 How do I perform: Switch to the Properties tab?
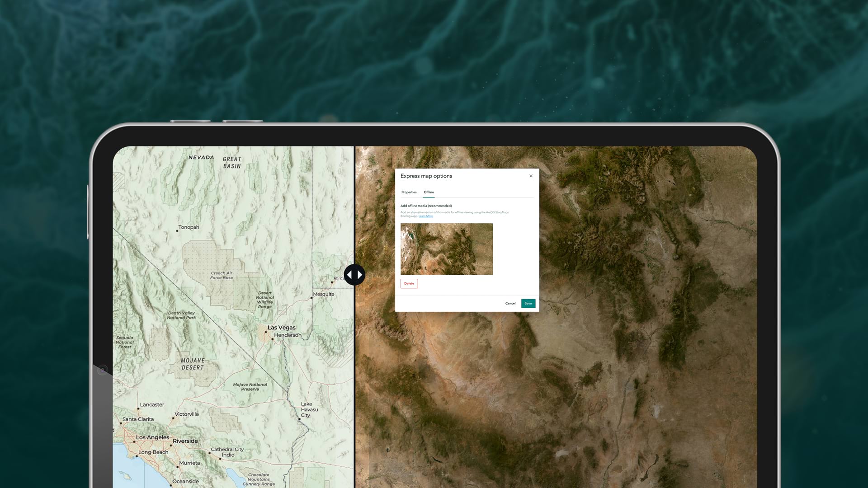[x=409, y=192]
